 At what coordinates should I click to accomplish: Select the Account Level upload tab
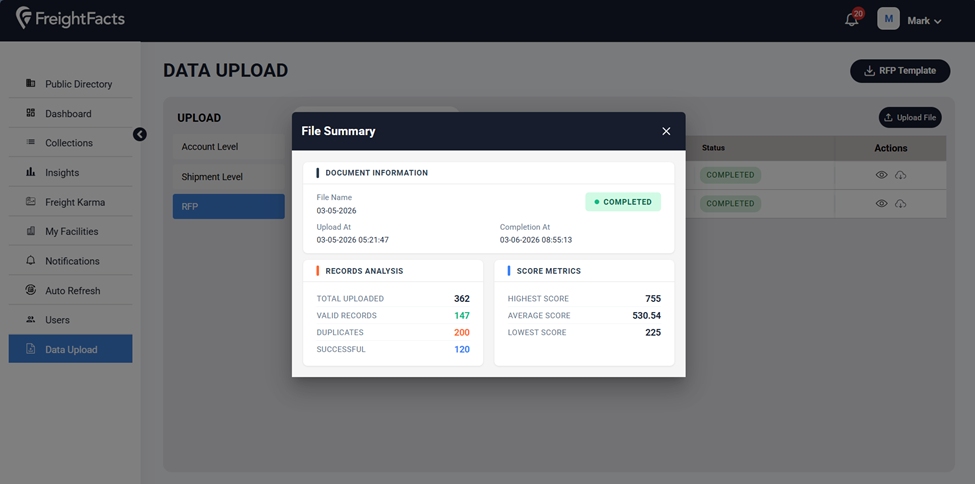click(x=228, y=147)
